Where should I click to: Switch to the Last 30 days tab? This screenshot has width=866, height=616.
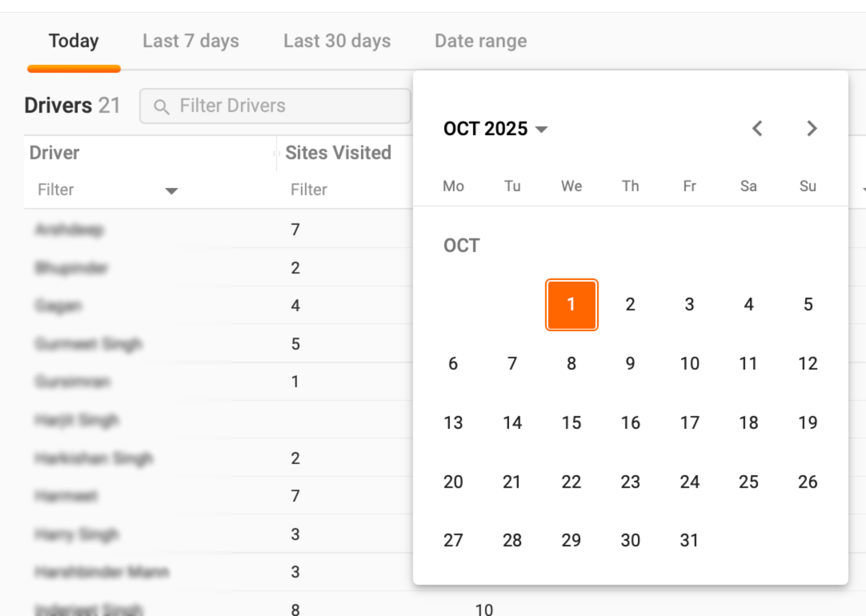click(337, 41)
